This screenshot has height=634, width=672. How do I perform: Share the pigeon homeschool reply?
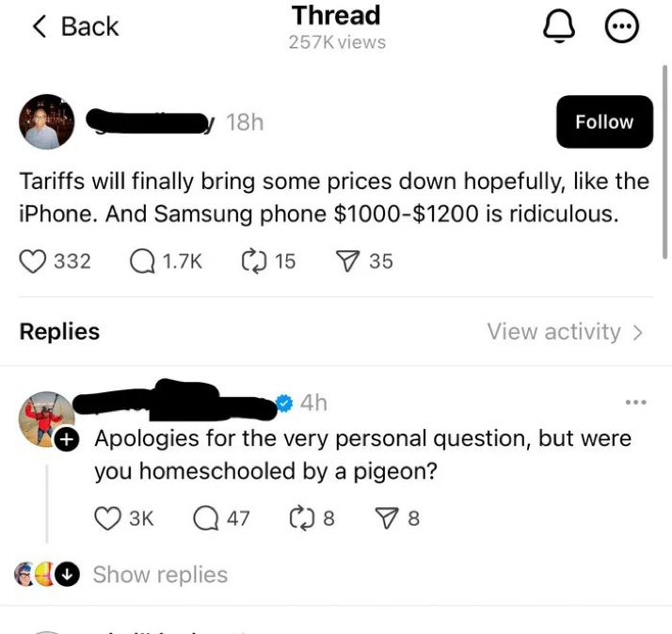point(386,518)
